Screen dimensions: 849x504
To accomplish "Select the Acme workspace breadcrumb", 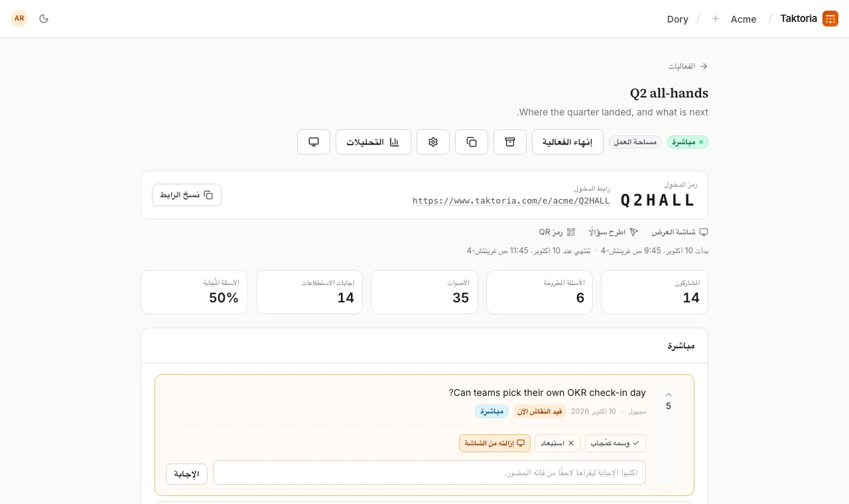I will point(744,19).
